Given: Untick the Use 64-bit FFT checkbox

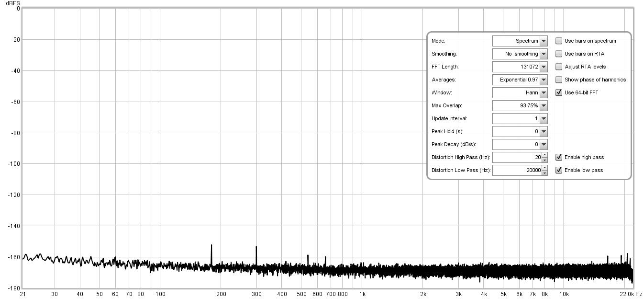Looking at the screenshot, I should point(559,93).
